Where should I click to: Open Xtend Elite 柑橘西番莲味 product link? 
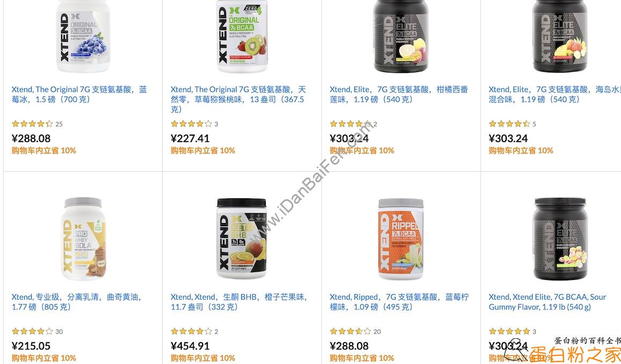click(x=399, y=94)
